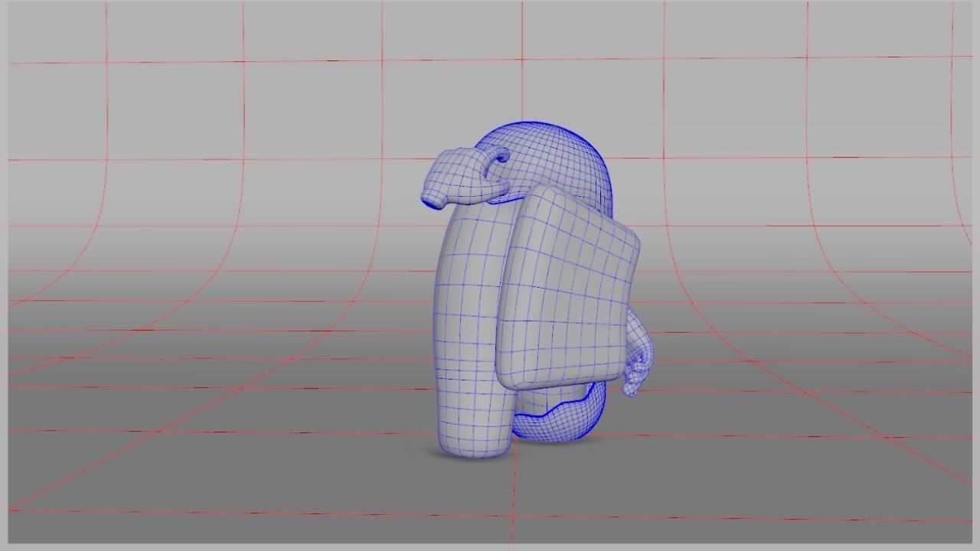
Task: Click the raised arm mesh beside the head
Action: (x=466, y=178)
